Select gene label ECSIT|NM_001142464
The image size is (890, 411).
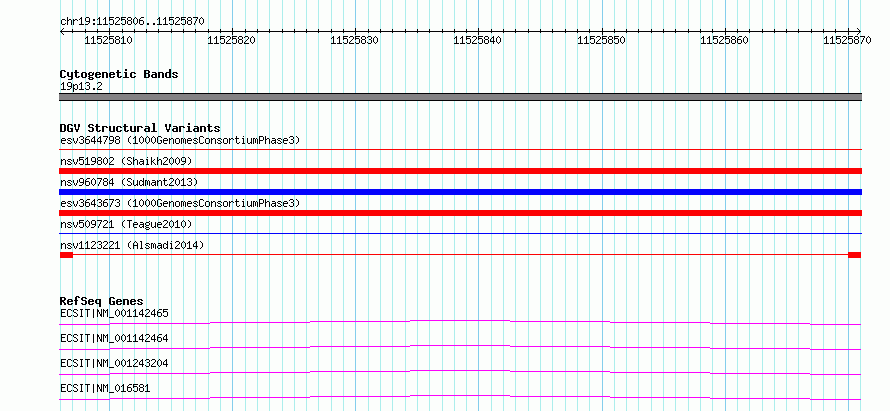click(x=114, y=338)
